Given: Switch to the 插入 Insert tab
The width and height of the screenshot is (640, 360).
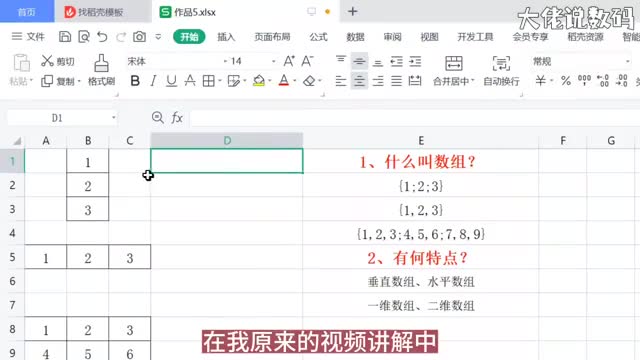Looking at the screenshot, I should pyautogui.click(x=226, y=37).
